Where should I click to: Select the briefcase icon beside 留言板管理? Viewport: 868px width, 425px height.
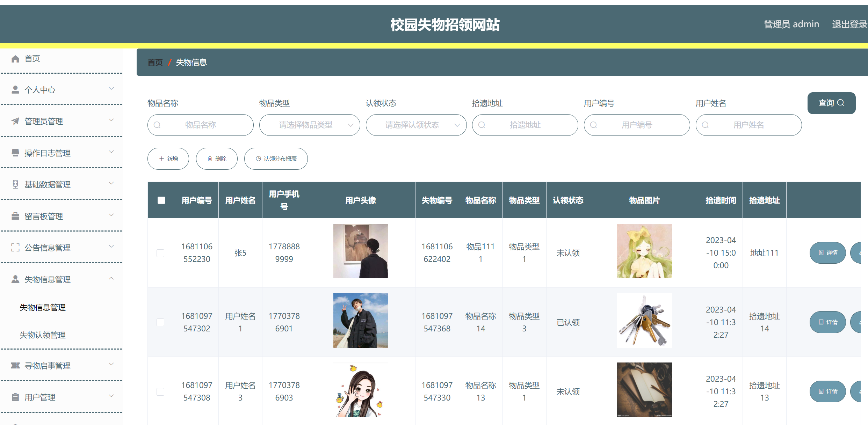pos(15,216)
